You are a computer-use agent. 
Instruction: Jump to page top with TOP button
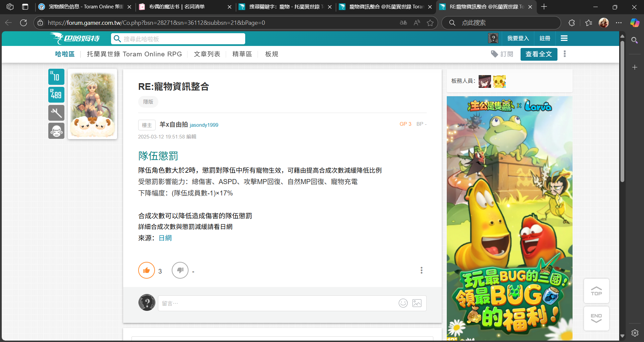point(596,291)
